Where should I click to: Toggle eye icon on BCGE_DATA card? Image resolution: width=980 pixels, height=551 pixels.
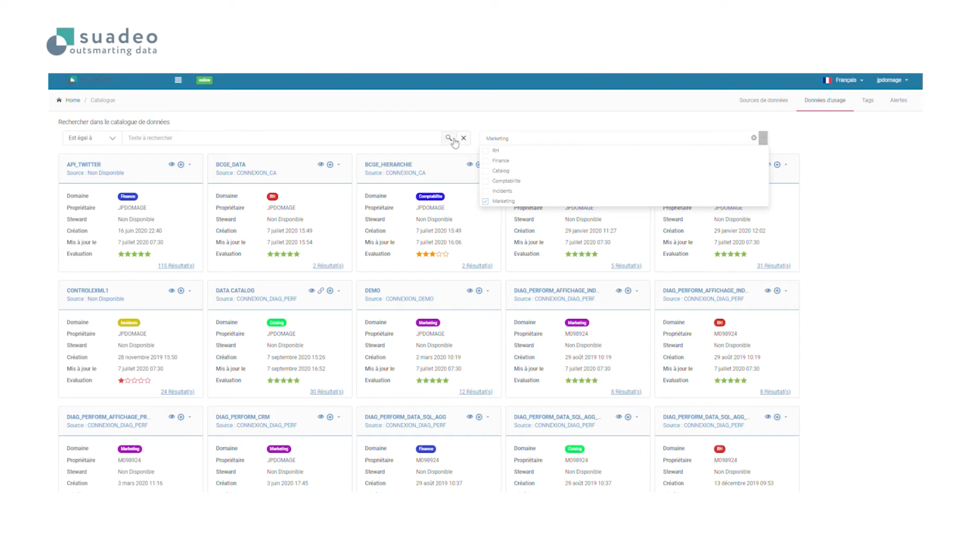coord(320,165)
